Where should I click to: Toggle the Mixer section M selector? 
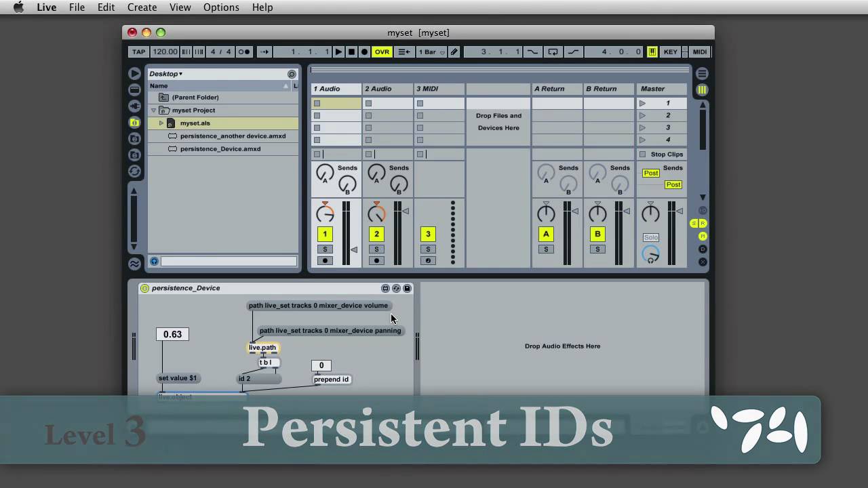[x=703, y=236]
